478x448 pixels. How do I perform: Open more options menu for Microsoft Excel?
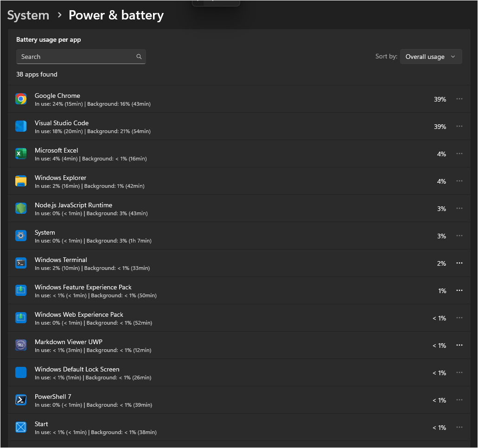[459, 154]
